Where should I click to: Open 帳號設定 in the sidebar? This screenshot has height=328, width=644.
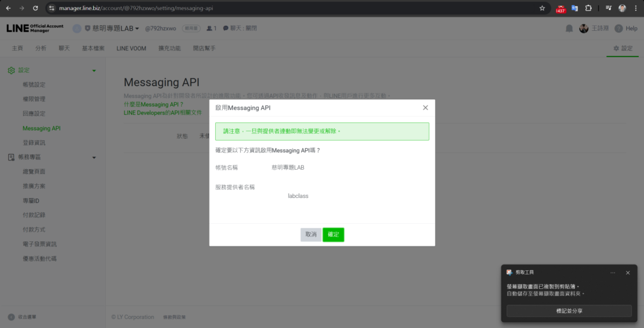point(34,85)
